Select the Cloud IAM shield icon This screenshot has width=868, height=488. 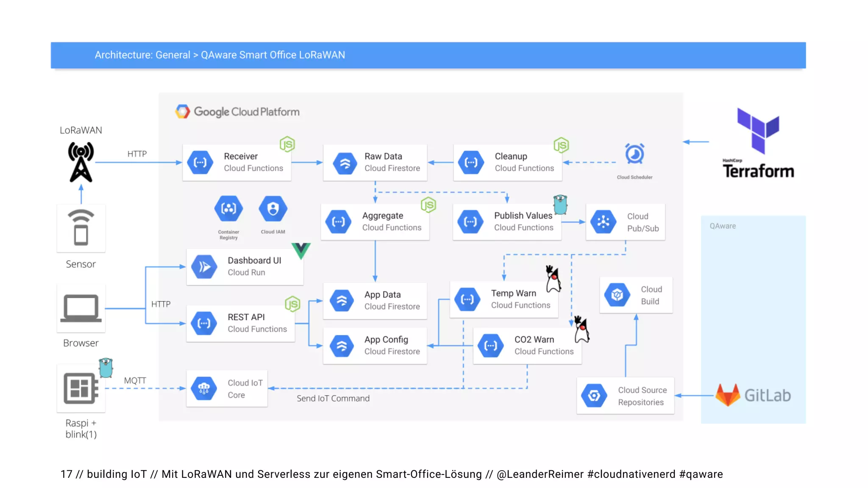273,208
